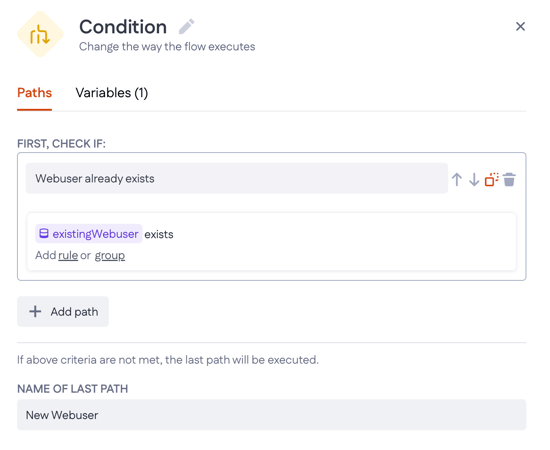Viewport: 550px width, 450px height.
Task: Move the path down with the down arrow
Action: point(474,179)
